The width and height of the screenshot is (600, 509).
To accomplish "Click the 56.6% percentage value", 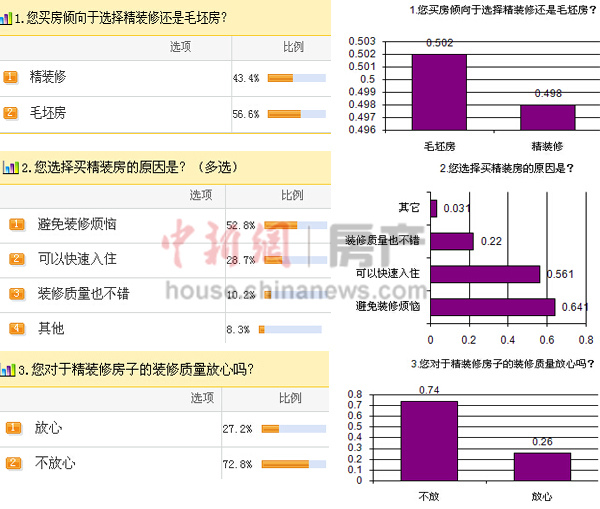I will pyautogui.click(x=246, y=114).
